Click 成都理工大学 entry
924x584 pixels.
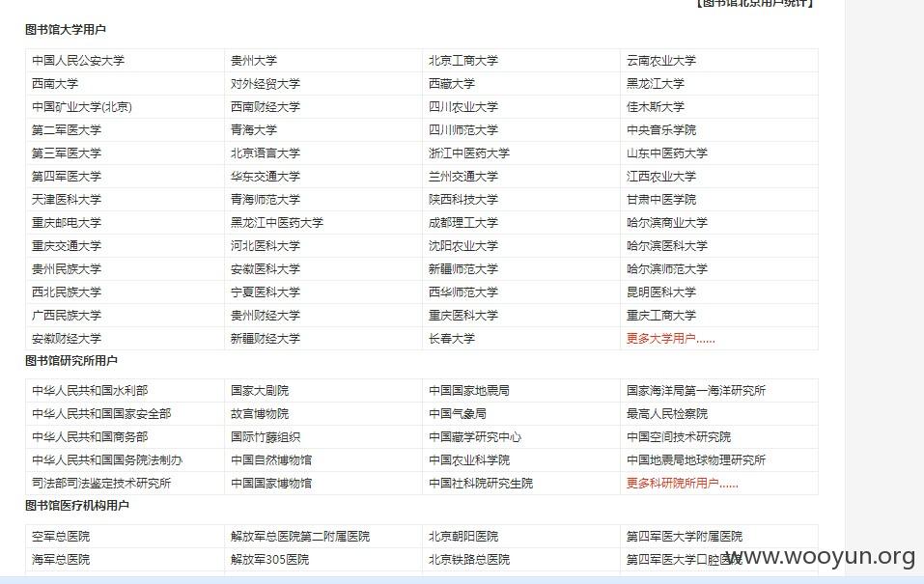[463, 223]
